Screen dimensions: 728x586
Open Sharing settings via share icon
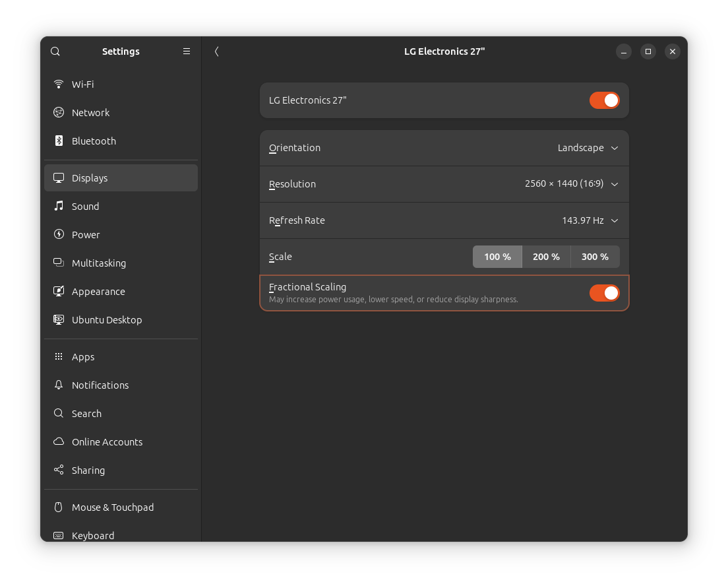59,470
